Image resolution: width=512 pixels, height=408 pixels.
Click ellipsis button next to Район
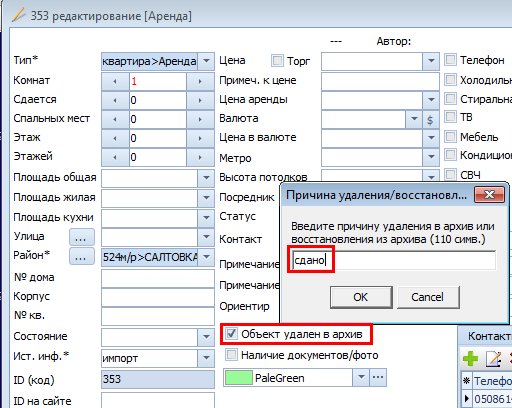pos(82,257)
